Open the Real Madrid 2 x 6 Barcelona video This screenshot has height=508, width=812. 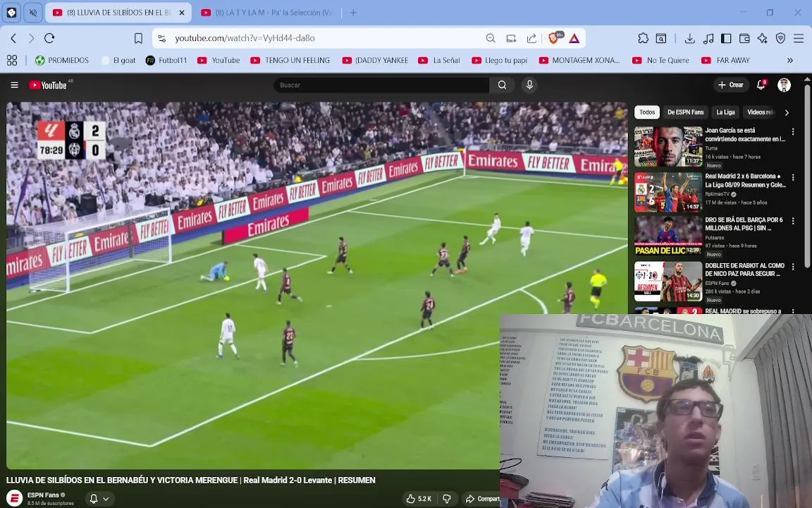pyautogui.click(x=668, y=193)
